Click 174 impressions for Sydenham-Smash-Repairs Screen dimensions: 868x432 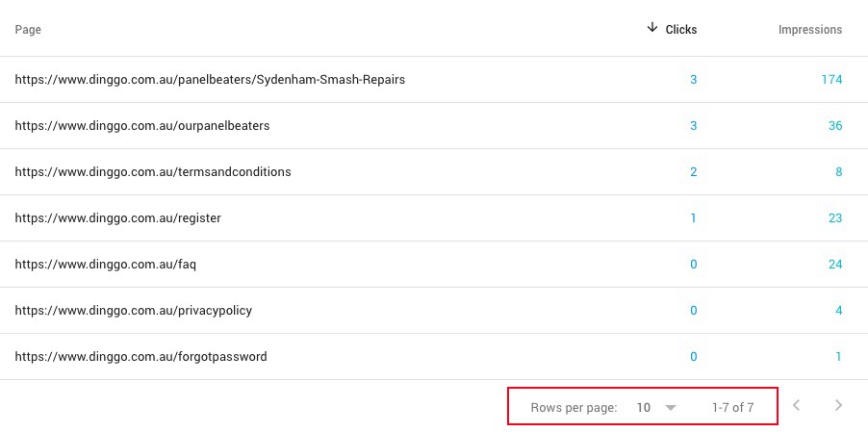point(831,80)
